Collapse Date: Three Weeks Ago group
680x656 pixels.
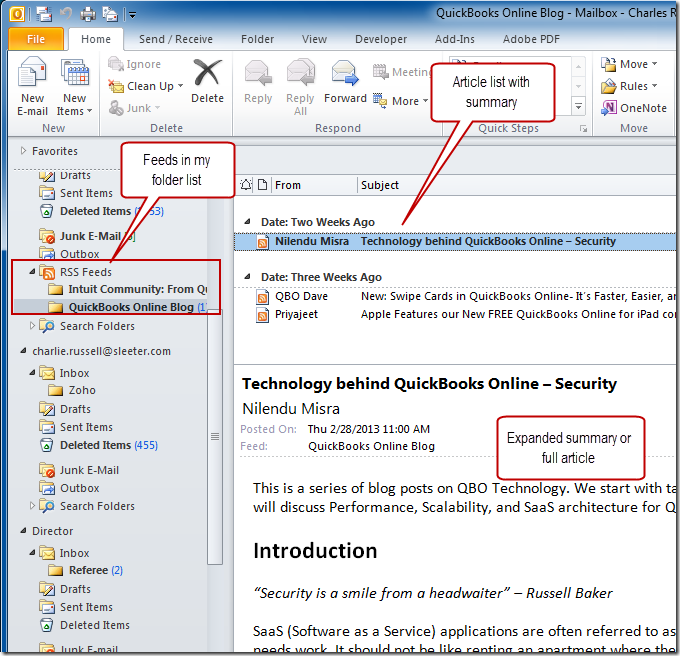[x=248, y=276]
